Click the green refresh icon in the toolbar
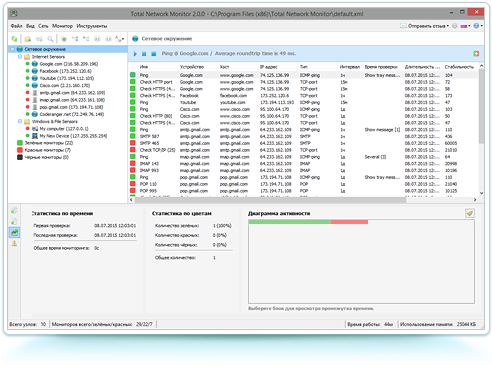This screenshot has width=492, height=374. tap(14, 39)
